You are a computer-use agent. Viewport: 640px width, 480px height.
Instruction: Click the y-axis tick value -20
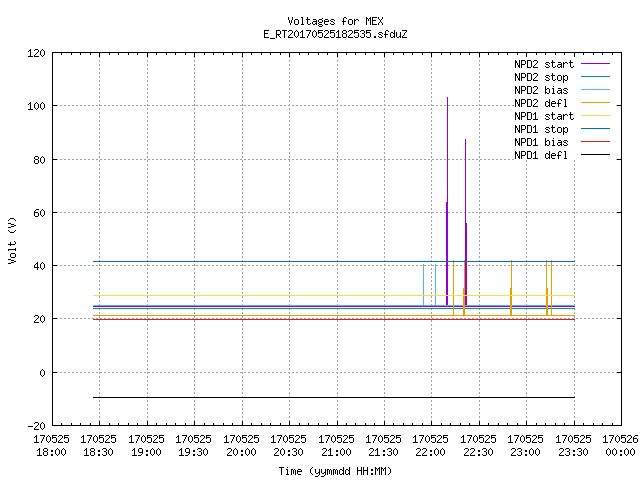pyautogui.click(x=37, y=426)
